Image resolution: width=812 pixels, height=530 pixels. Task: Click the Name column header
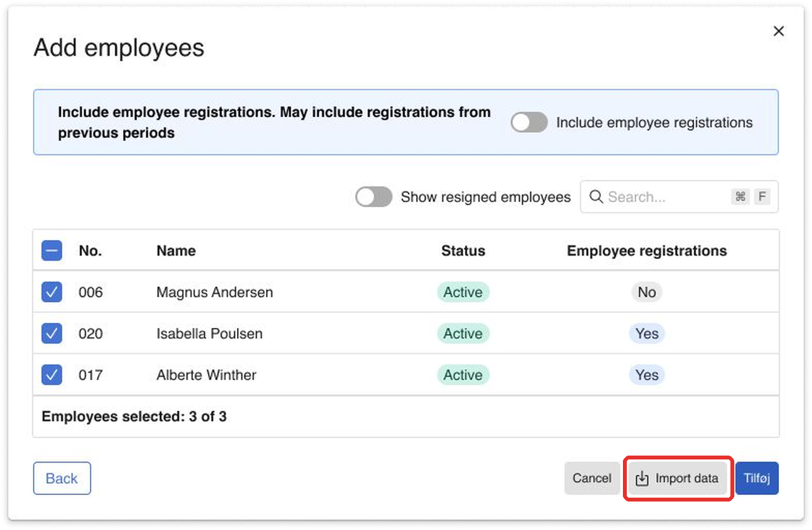click(176, 250)
